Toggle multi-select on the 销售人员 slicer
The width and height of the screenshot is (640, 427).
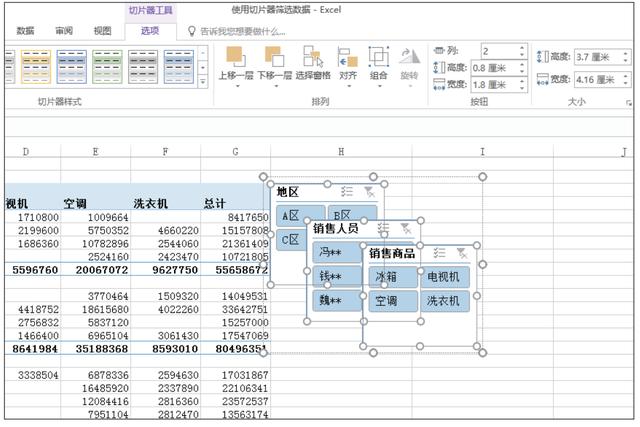coord(383,228)
